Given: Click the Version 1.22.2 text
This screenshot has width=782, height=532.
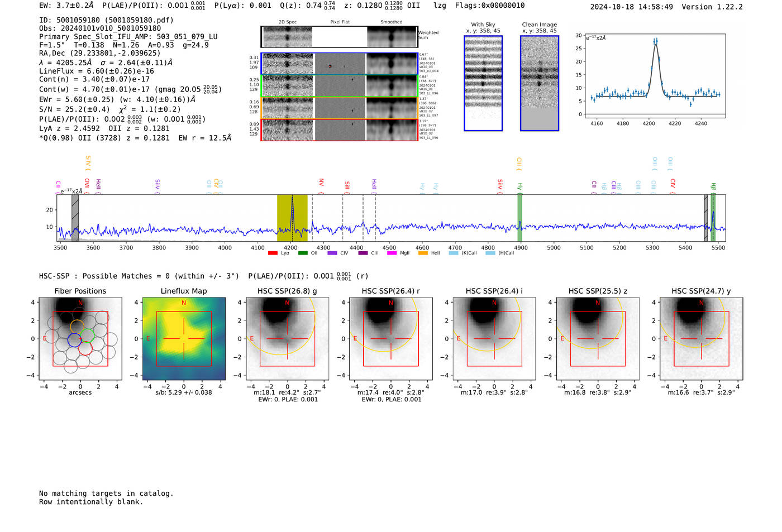Looking at the screenshot, I should [x=712, y=7].
